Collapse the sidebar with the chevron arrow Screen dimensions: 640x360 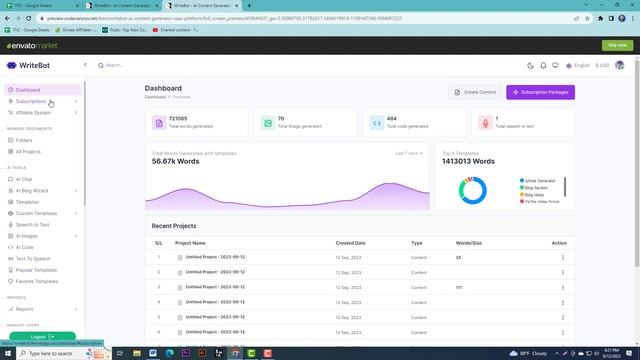tap(85, 64)
